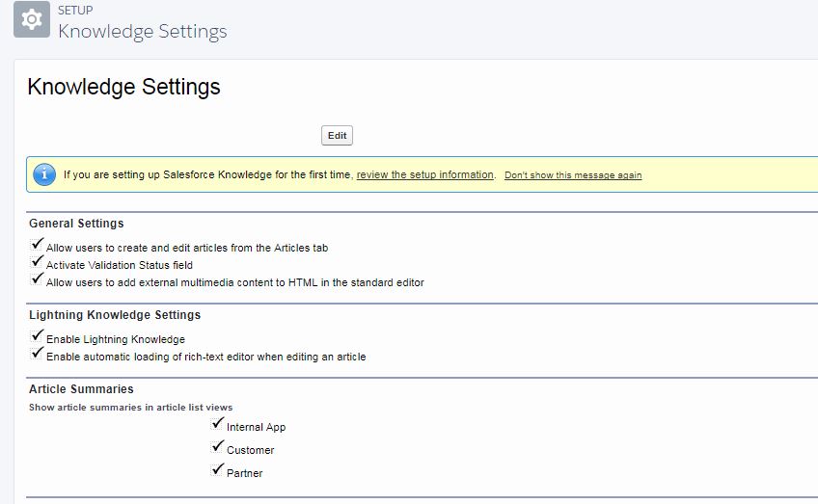Open the 'review the setup information' link

[x=425, y=175]
